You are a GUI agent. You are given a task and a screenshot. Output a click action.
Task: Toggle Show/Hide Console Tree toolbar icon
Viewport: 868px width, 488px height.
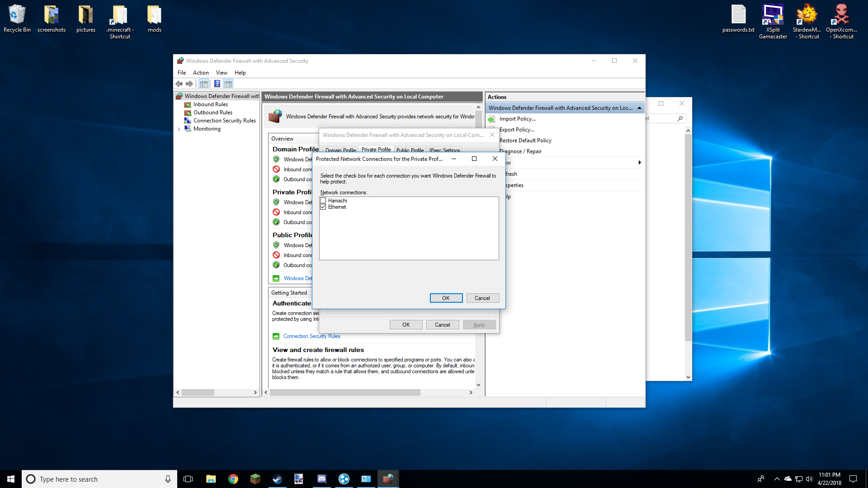point(204,84)
